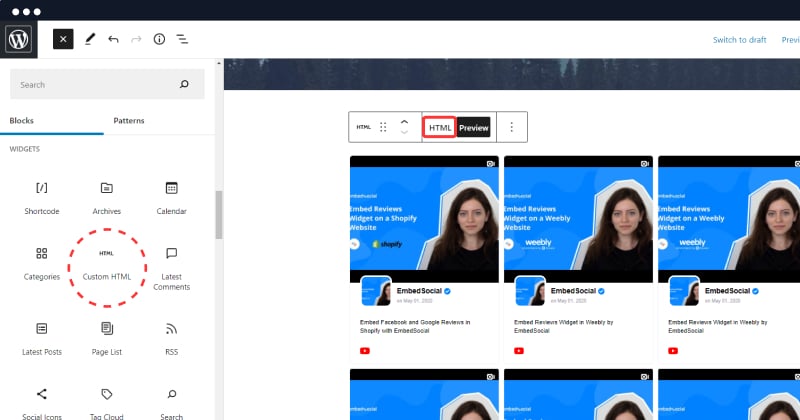The image size is (800, 420).
Task: Click the inserter panel scrollbar
Action: point(219,215)
